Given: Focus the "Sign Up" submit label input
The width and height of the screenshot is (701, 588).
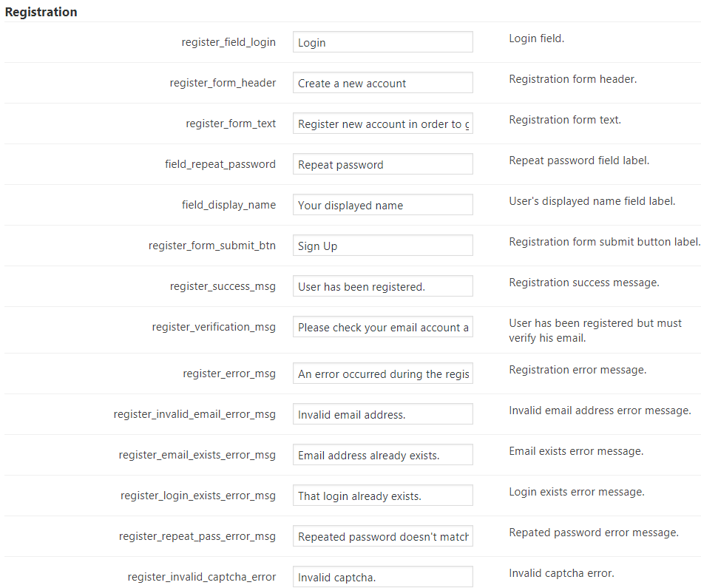Looking at the screenshot, I should coord(382,246).
